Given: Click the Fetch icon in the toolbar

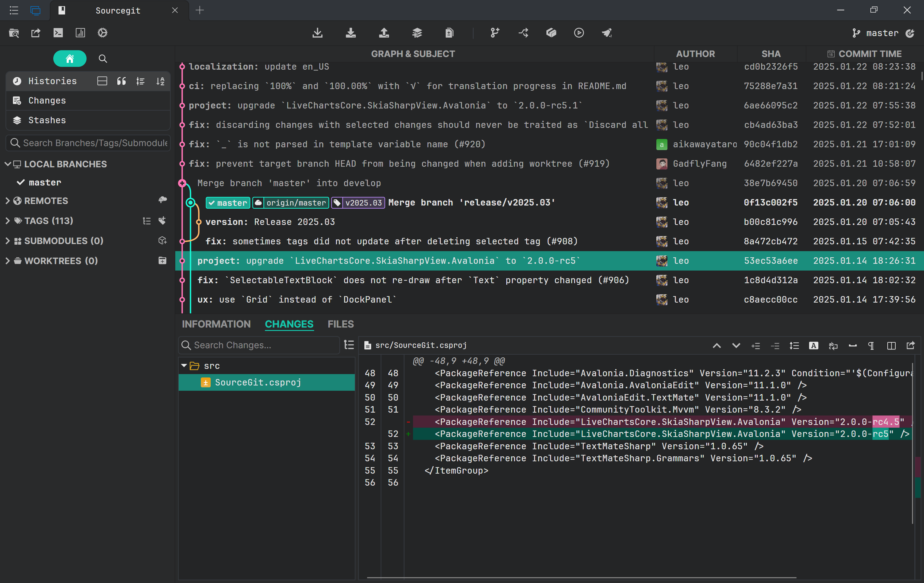Looking at the screenshot, I should pyautogui.click(x=317, y=33).
